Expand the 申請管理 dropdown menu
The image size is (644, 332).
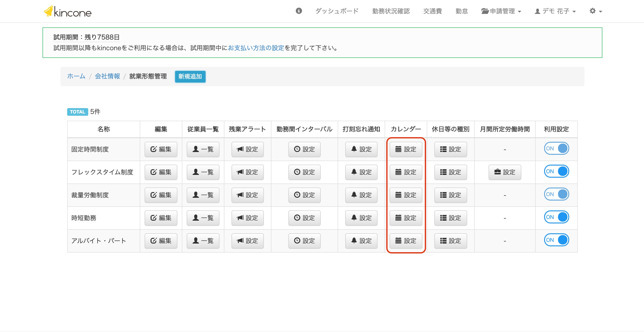click(x=501, y=11)
